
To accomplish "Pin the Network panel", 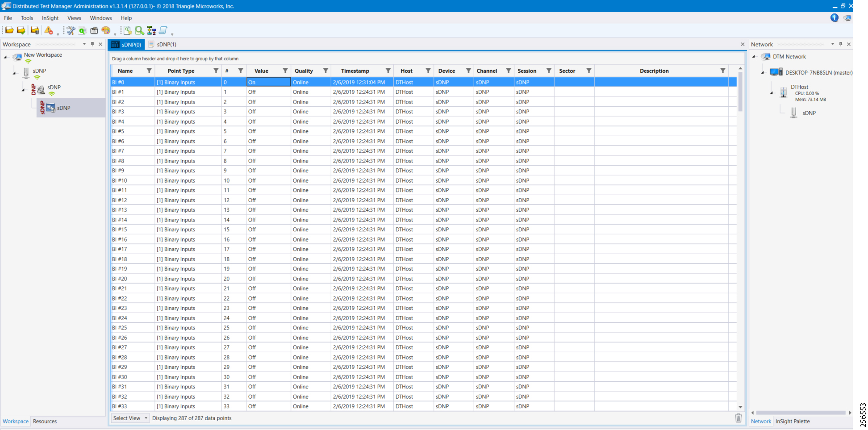I will tap(841, 44).
